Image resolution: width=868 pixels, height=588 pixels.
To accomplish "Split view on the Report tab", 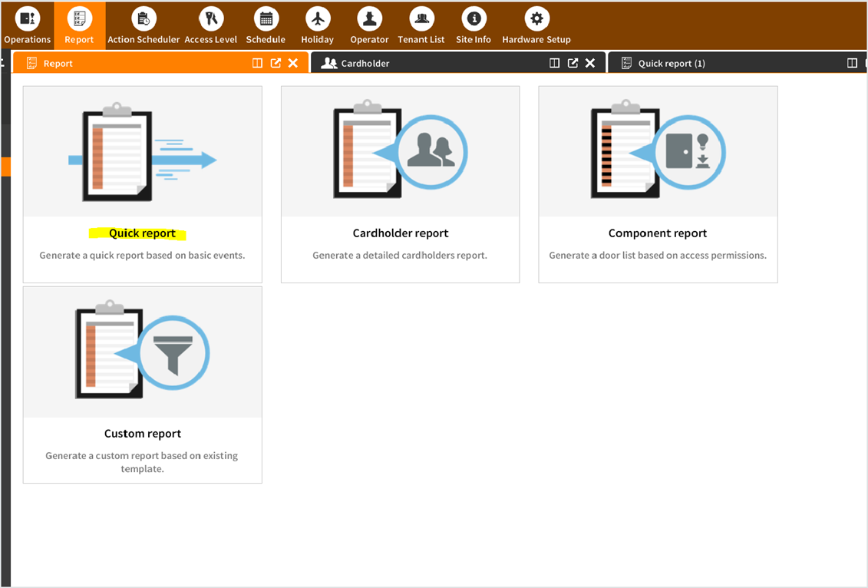I will [258, 64].
